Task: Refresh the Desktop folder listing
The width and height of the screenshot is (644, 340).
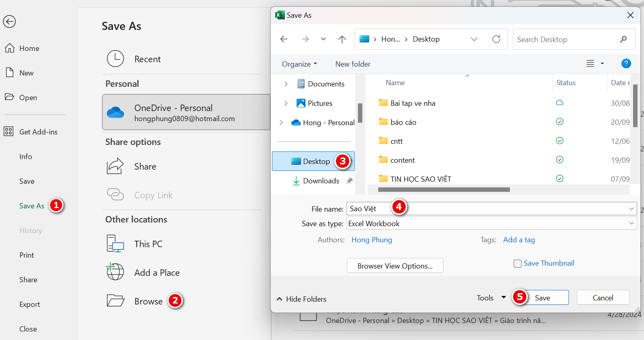Action: tap(496, 39)
